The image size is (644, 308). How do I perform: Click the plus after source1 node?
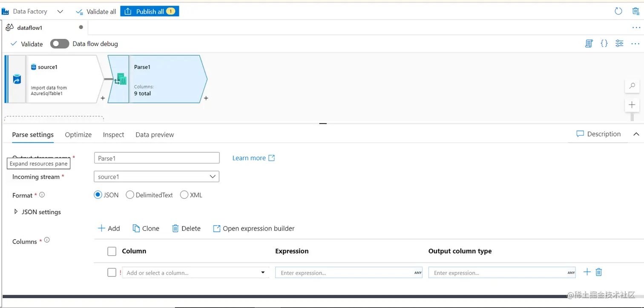pyautogui.click(x=103, y=98)
